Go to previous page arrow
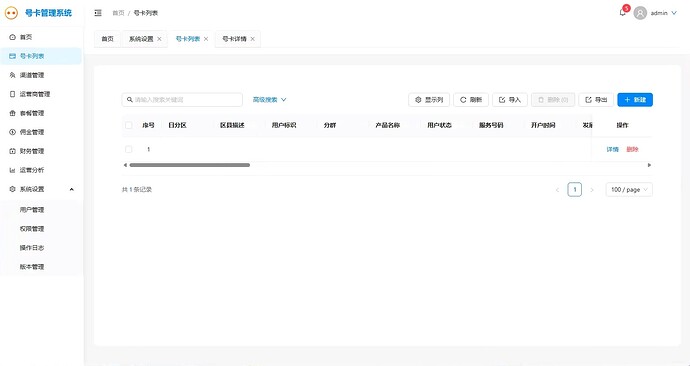 (557, 190)
